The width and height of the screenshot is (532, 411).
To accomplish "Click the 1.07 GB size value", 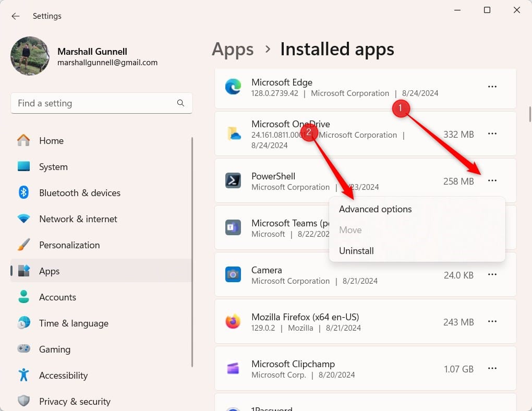I will (458, 369).
